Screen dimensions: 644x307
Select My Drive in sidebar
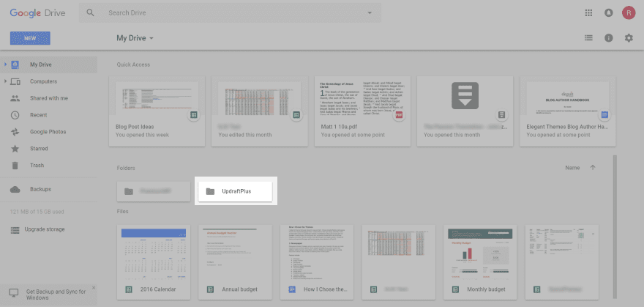pos(48,64)
